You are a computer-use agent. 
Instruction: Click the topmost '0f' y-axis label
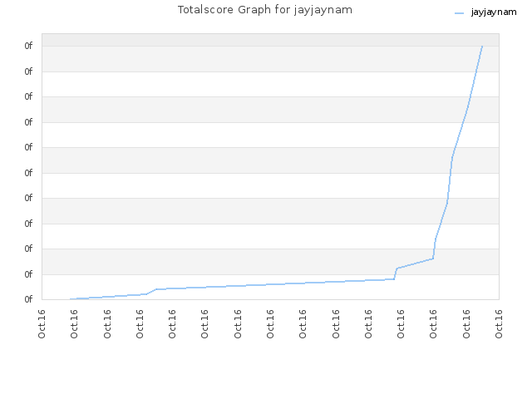(28, 46)
